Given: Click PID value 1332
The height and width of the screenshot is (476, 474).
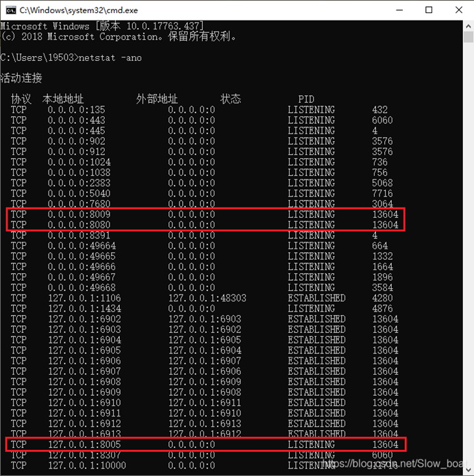Looking at the screenshot, I should [383, 256].
